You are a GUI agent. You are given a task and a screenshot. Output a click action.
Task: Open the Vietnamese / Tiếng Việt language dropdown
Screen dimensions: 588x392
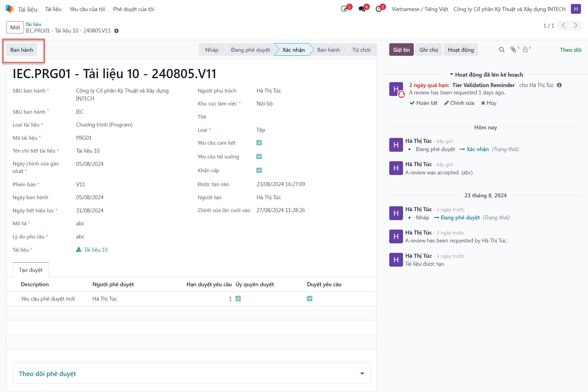[420, 9]
